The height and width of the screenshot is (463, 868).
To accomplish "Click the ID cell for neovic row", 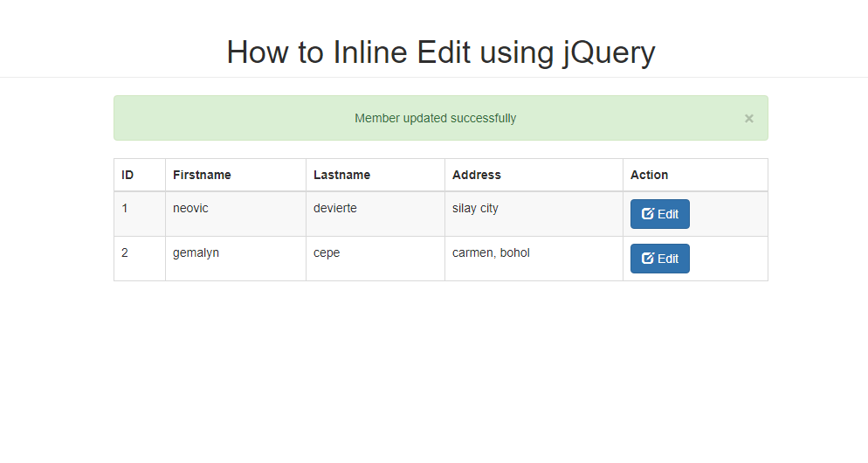I will 140,214.
